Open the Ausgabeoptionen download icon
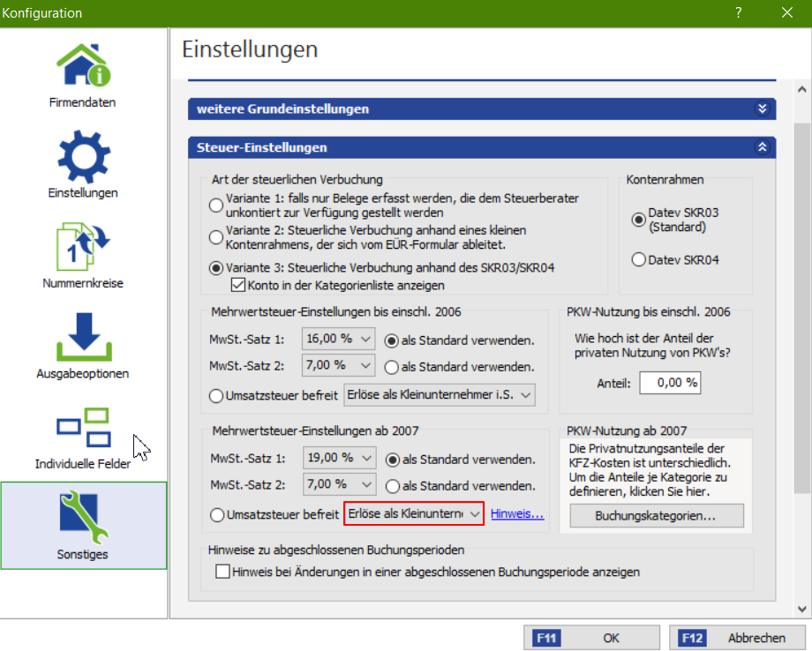The image size is (812, 651). [x=84, y=337]
